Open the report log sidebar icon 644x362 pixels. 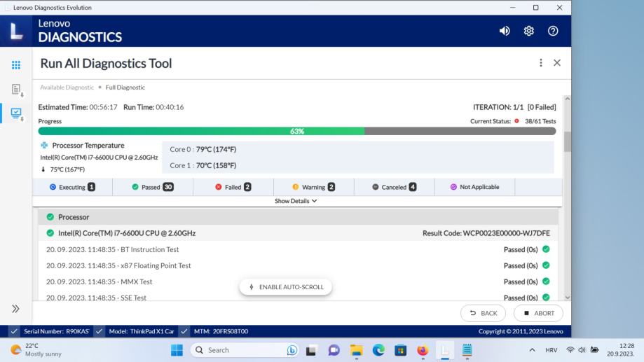click(15, 89)
